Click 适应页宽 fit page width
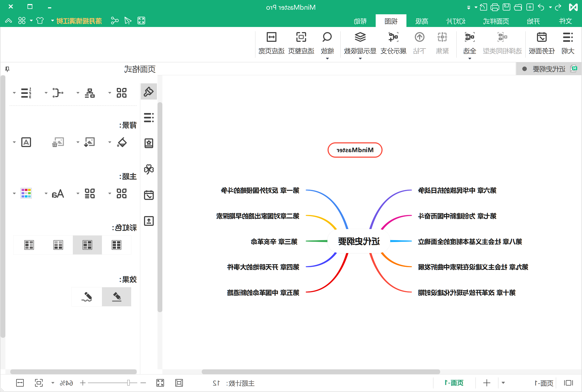 (271, 43)
